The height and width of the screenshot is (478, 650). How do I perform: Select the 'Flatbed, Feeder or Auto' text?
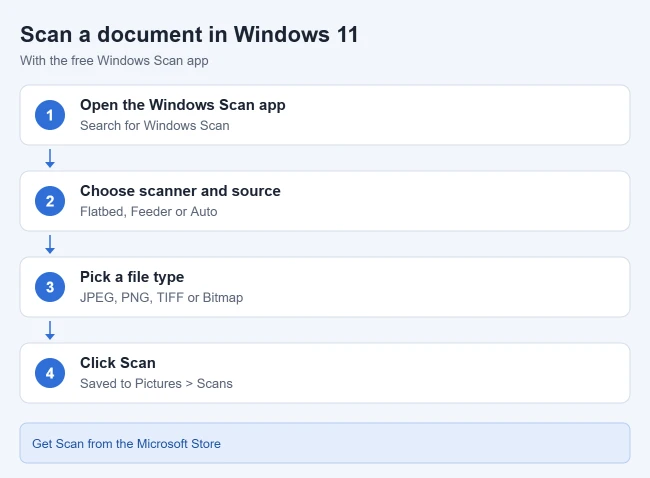(148, 212)
